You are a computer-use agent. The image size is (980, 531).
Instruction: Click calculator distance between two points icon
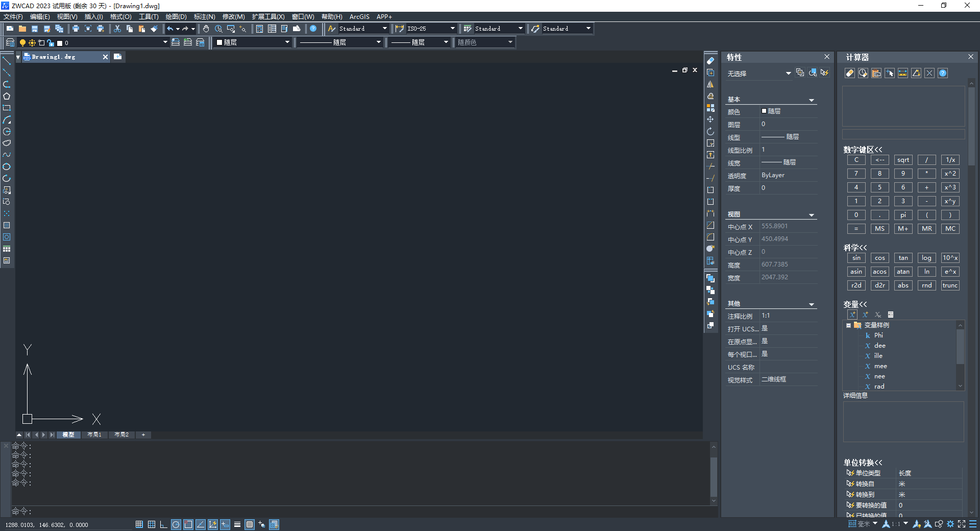(903, 73)
